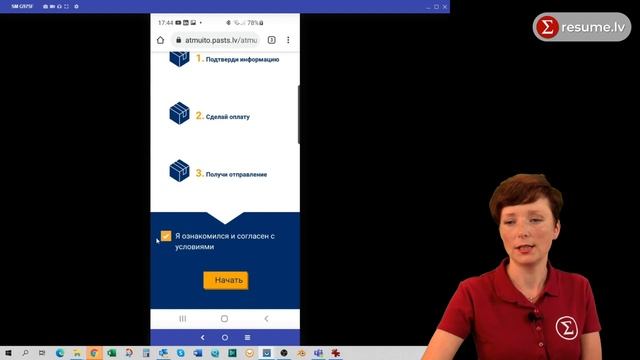Tap the Chrome home icon
The height and width of the screenshot is (360, 640).
click(x=160, y=40)
